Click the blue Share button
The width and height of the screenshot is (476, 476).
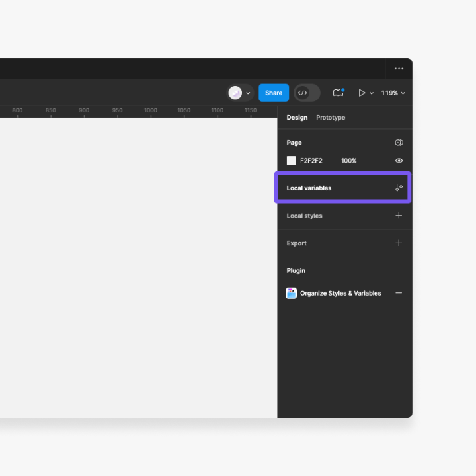coord(274,93)
